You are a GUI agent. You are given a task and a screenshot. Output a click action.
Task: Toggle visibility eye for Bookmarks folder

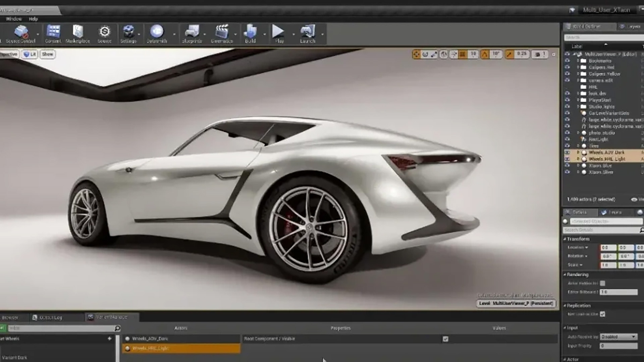click(x=567, y=61)
